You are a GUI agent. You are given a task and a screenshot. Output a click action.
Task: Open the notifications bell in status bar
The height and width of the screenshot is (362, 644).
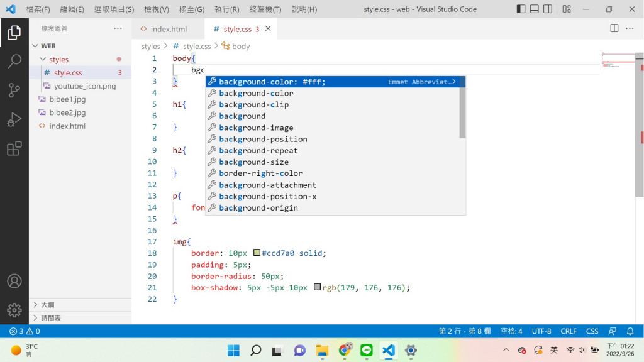tap(630, 331)
